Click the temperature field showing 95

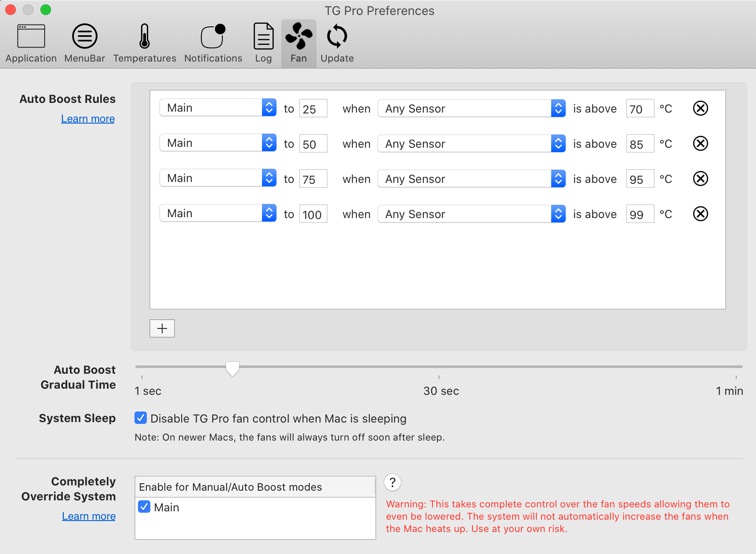(640, 179)
